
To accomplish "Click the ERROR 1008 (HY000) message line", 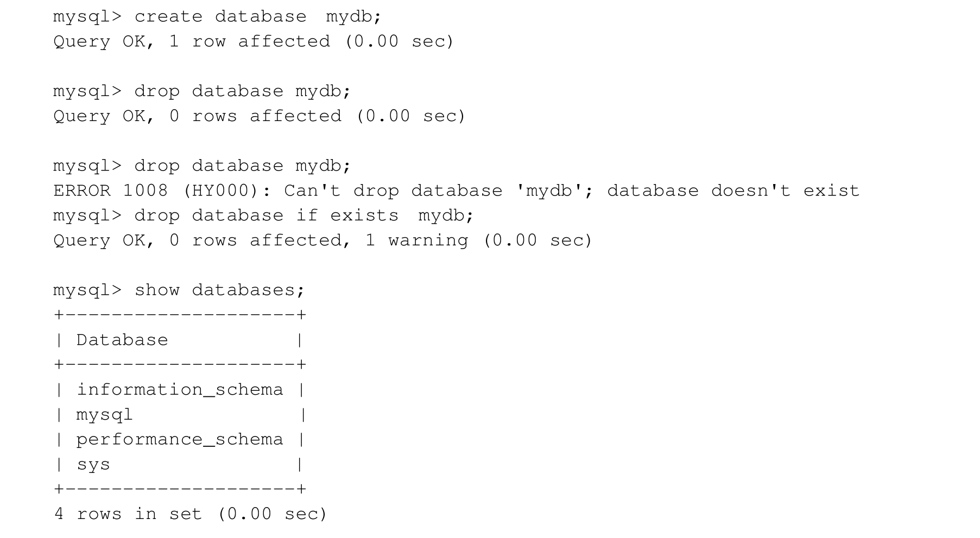I will click(456, 191).
